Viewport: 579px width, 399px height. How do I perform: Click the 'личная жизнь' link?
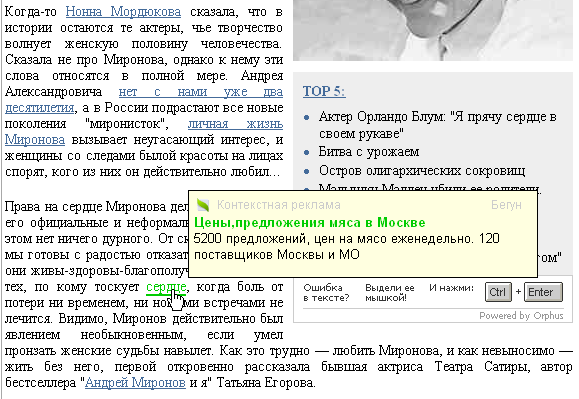[x=236, y=124]
